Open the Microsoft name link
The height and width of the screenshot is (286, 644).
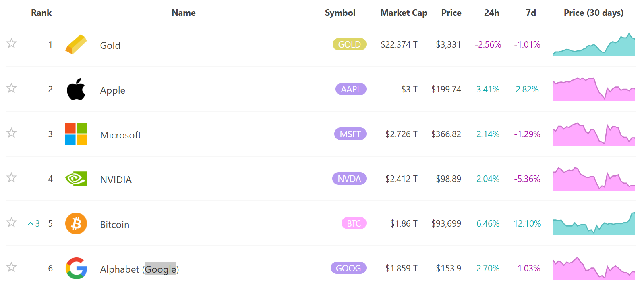pyautogui.click(x=120, y=135)
